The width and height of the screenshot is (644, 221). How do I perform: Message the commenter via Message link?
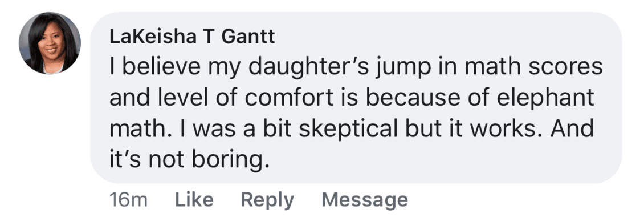[365, 200]
